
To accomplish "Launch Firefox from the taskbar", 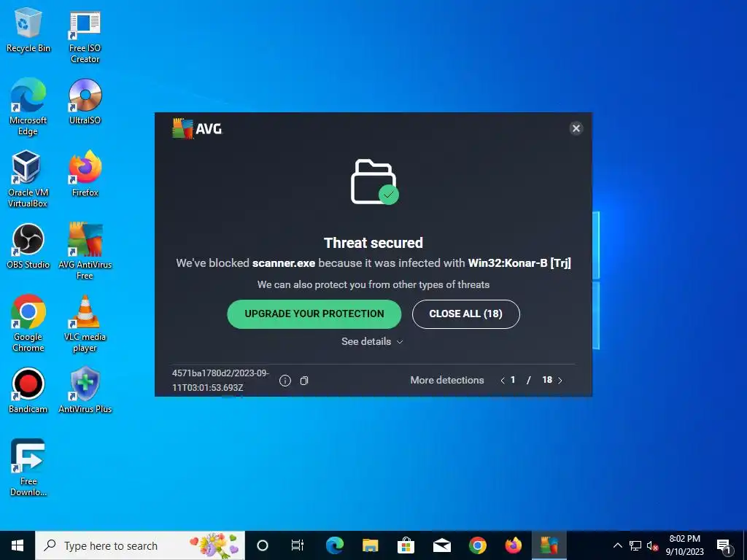I will pos(513,545).
